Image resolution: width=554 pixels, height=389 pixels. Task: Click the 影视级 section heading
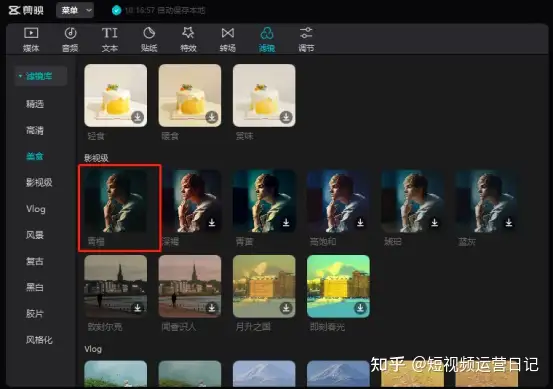(96, 158)
